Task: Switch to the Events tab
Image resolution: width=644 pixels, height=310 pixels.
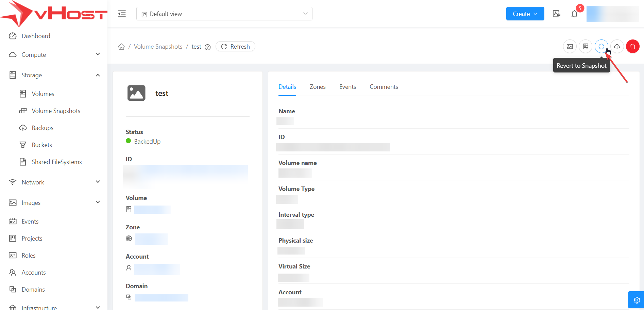Action: click(348, 87)
